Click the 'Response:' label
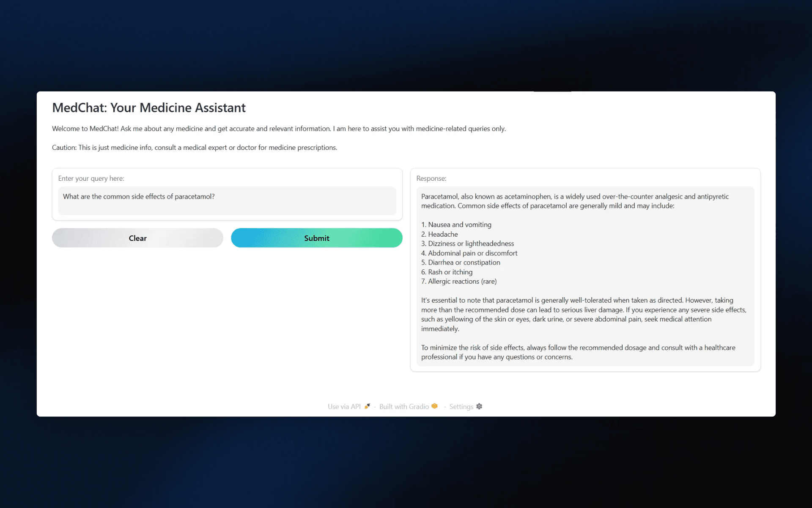The image size is (812, 508). tap(431, 179)
